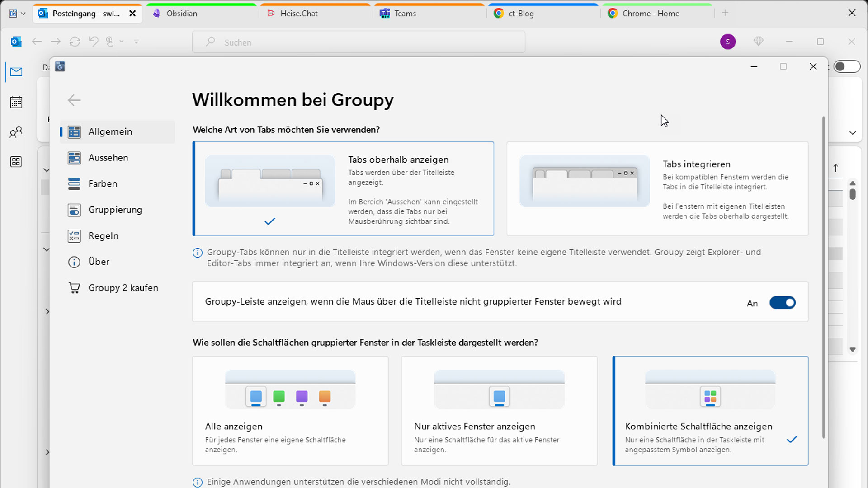Image resolution: width=868 pixels, height=488 pixels.
Task: Disable the Groupy-Leiste anzeigen toggle
Action: coord(782,303)
